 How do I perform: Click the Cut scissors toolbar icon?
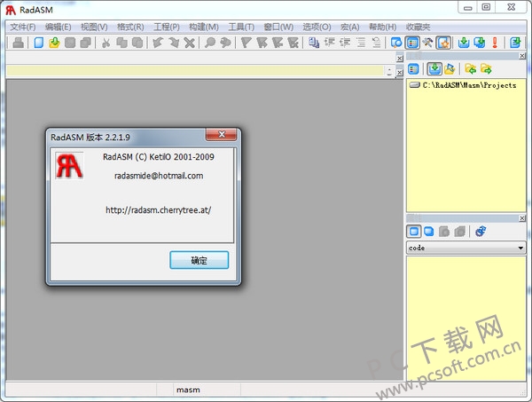coord(106,43)
